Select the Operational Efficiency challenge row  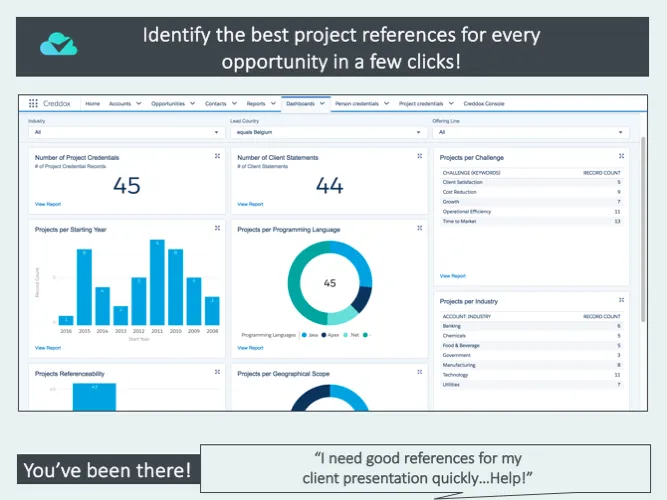(x=531, y=211)
